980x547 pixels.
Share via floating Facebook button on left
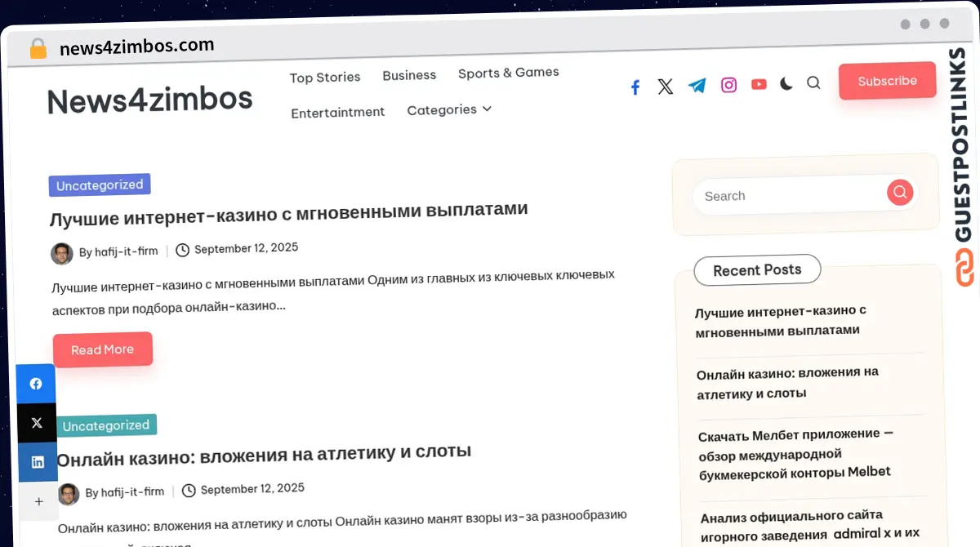(x=36, y=384)
